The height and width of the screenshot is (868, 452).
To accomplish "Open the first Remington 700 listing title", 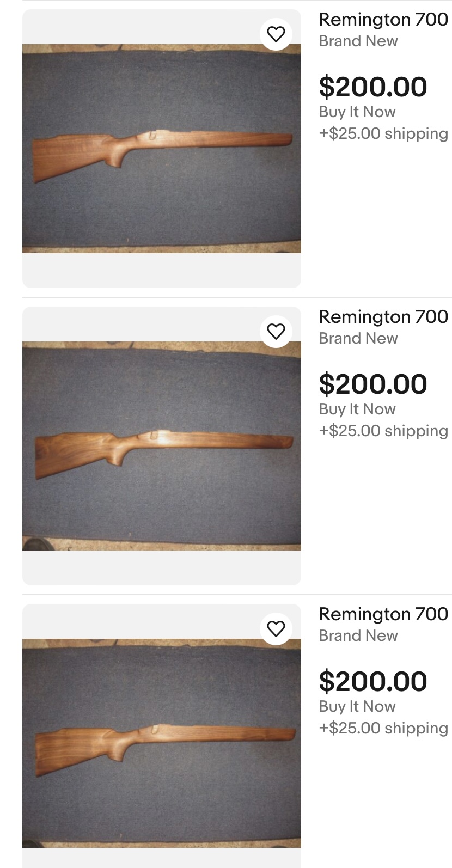I will (x=383, y=20).
